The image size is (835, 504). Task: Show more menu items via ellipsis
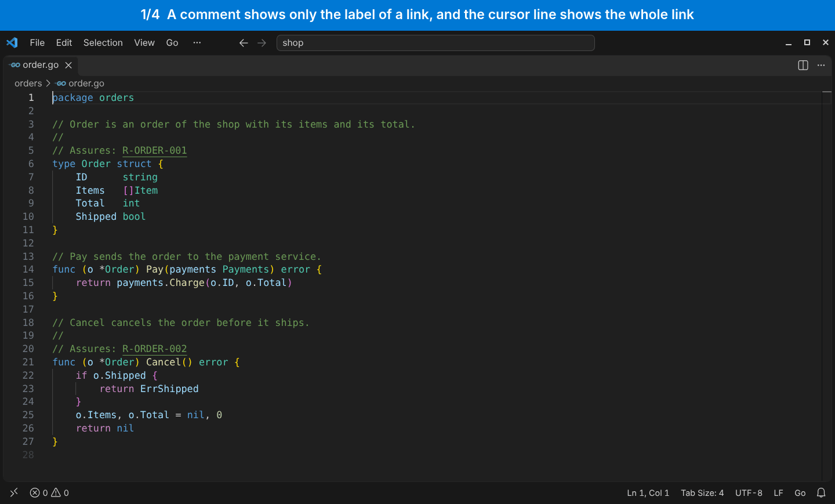[x=197, y=42]
